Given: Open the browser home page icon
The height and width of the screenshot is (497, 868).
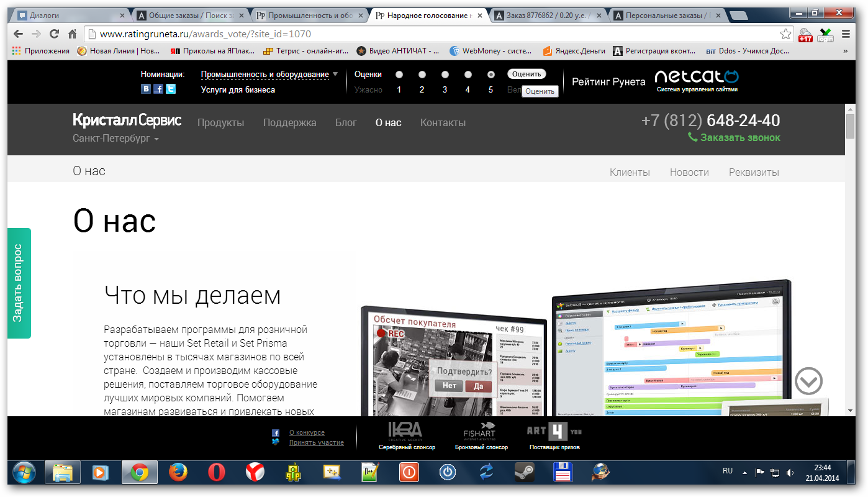Looking at the screenshot, I should 73,34.
